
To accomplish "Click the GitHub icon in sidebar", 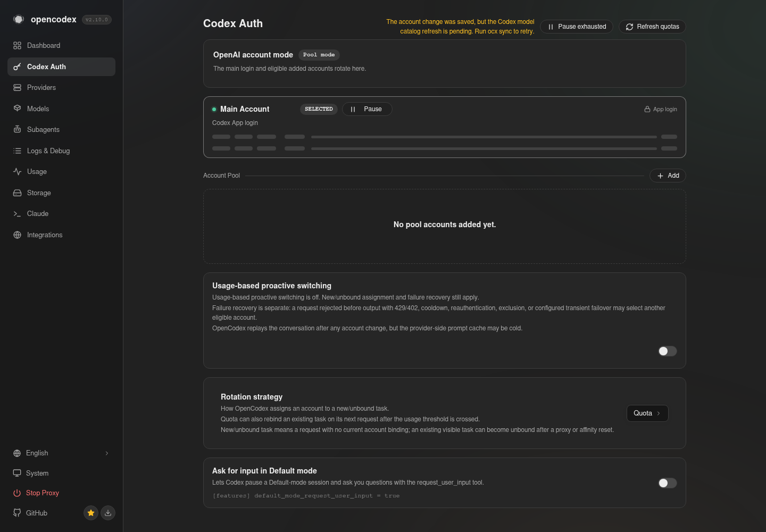I will 17,513.
